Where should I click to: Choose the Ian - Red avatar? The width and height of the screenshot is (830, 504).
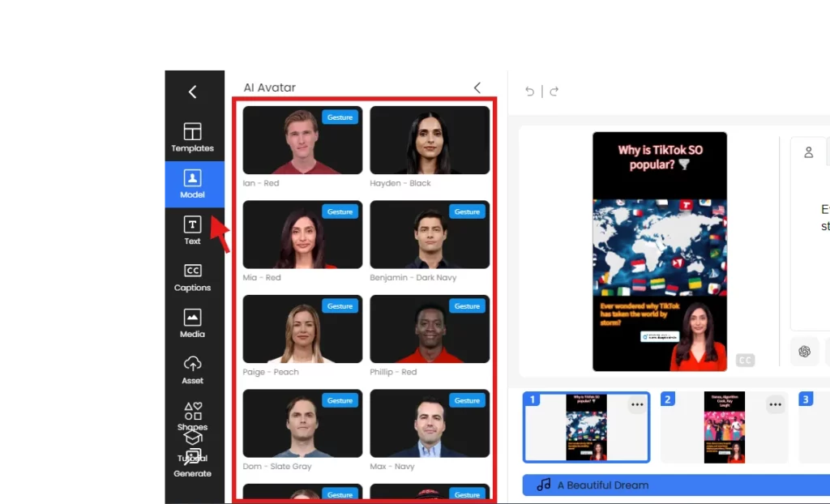(302, 139)
